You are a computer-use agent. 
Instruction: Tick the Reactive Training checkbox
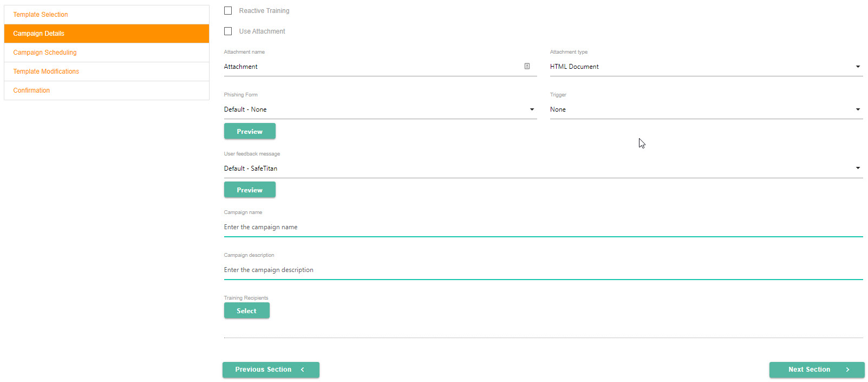pyautogui.click(x=228, y=11)
